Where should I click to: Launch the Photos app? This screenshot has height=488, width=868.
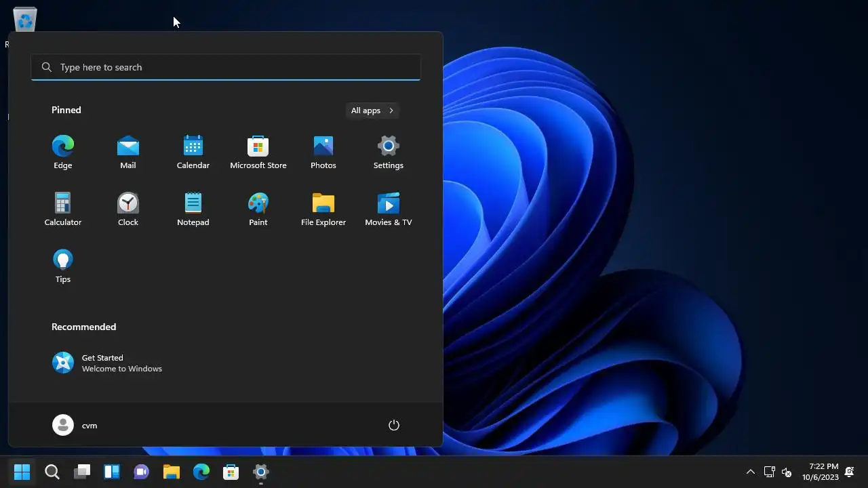[323, 152]
